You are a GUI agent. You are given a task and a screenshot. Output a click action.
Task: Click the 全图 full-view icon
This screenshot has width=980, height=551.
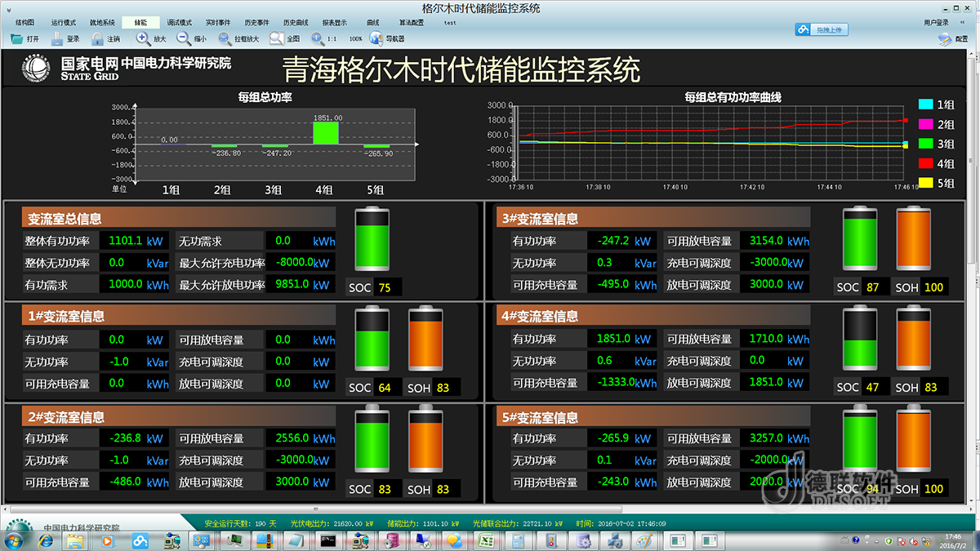(x=277, y=38)
